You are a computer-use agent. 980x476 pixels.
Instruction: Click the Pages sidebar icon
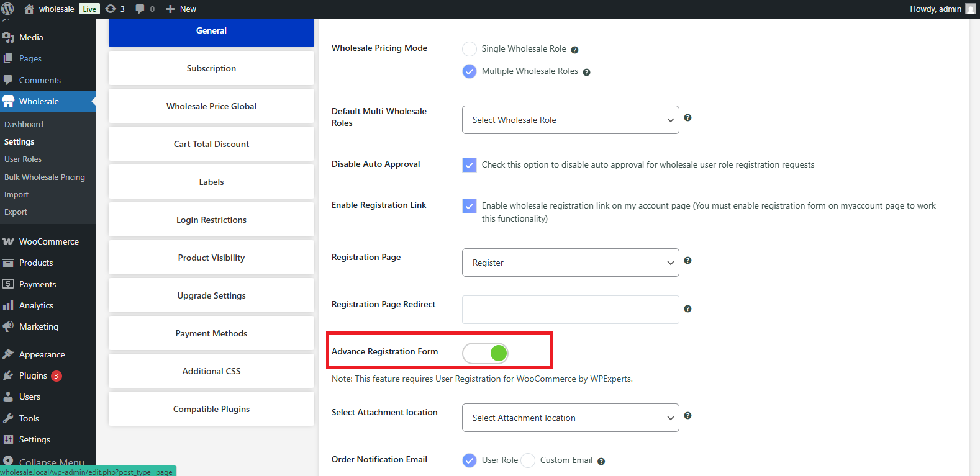click(x=8, y=58)
